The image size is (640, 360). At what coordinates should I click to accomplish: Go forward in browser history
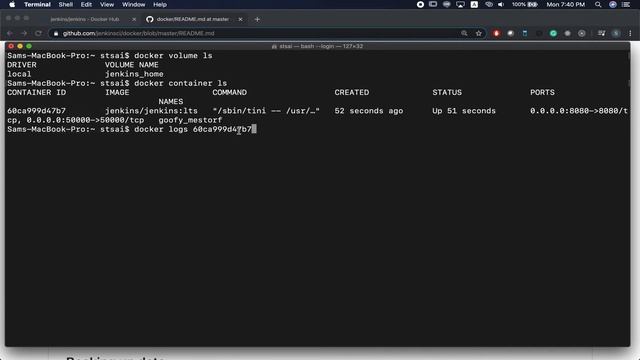point(24,33)
